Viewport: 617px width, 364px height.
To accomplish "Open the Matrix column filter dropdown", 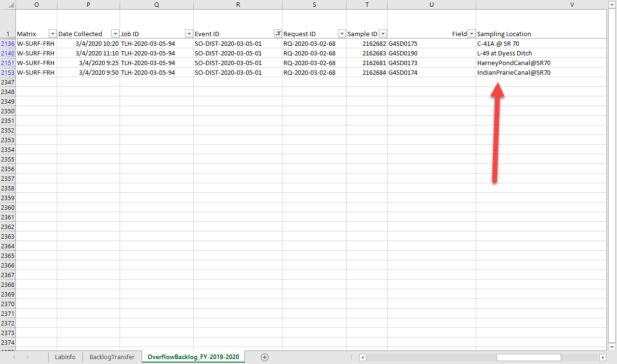I will pyautogui.click(x=53, y=34).
